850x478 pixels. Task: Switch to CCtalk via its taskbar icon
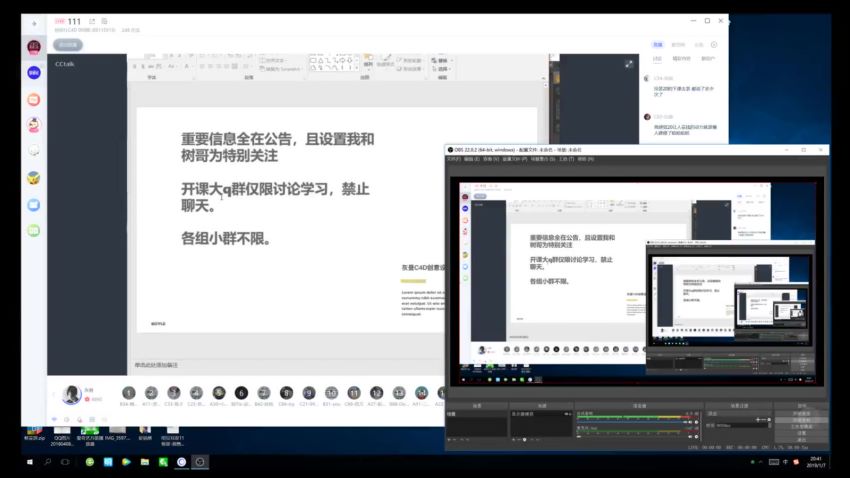(182, 462)
